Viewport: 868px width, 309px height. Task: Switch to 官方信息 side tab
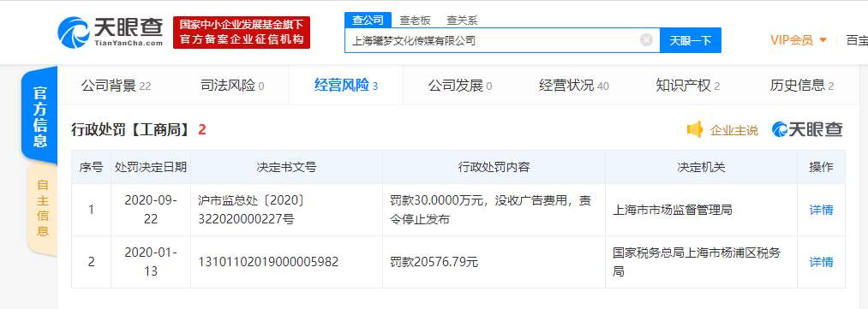click(39, 116)
